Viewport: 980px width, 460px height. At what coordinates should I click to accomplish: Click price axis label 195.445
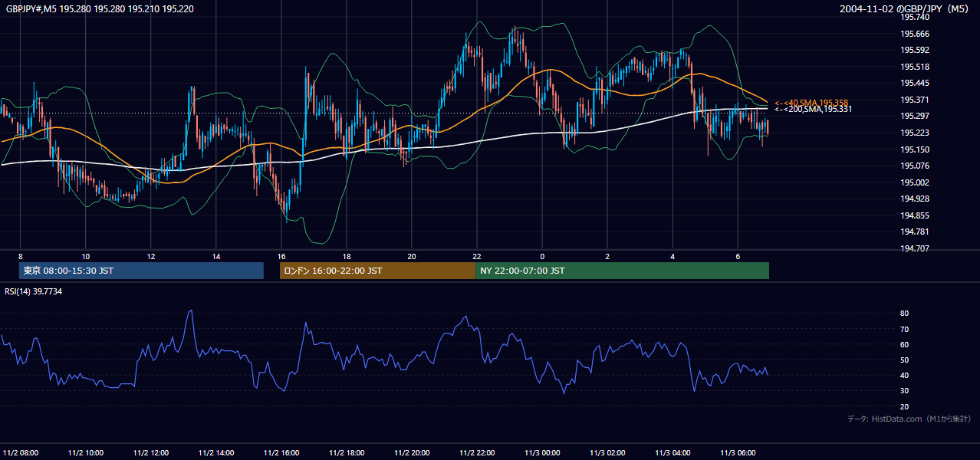[x=915, y=83]
